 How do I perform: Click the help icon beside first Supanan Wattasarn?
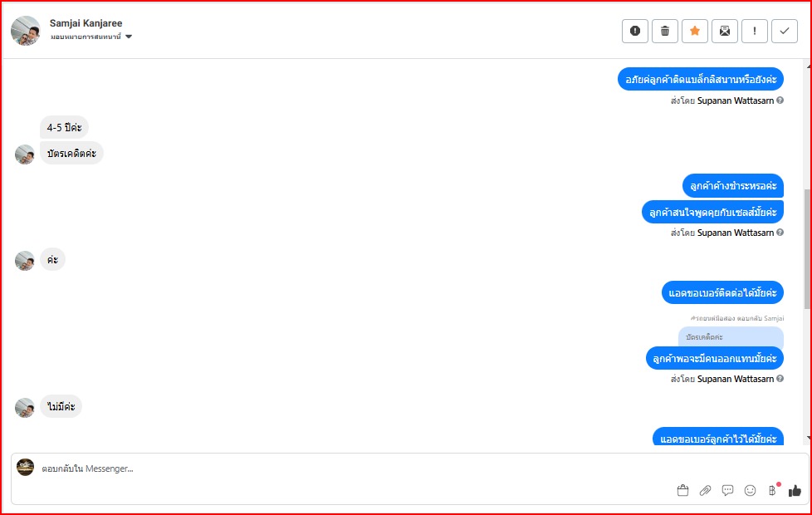tap(780, 101)
